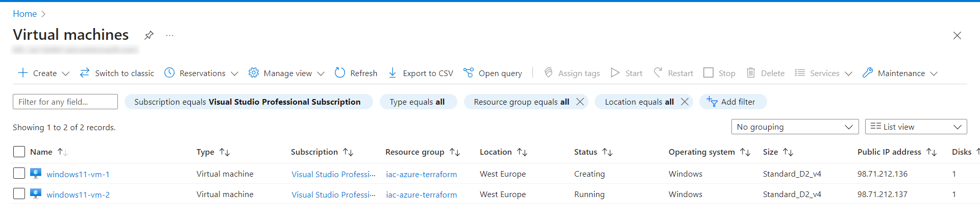Click the Filter for any field box

pyautogui.click(x=65, y=102)
